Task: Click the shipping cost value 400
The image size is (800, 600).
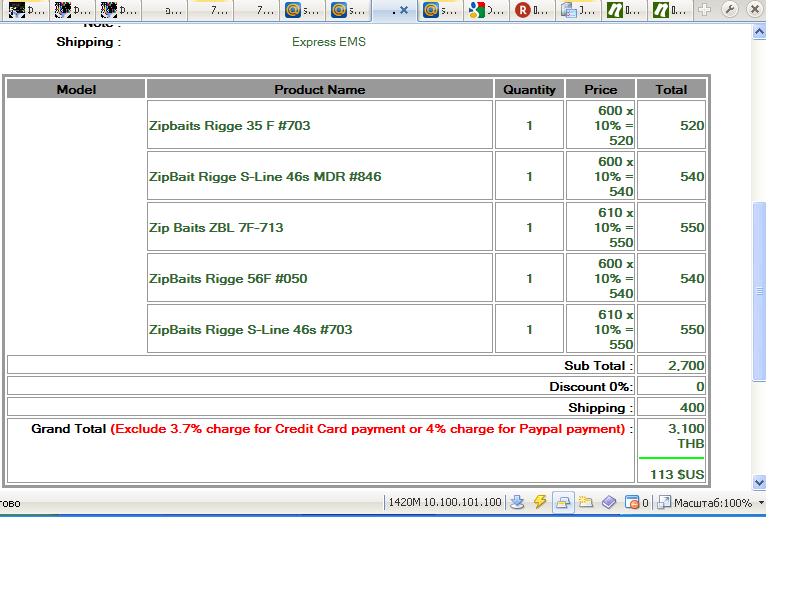Action: (692, 408)
